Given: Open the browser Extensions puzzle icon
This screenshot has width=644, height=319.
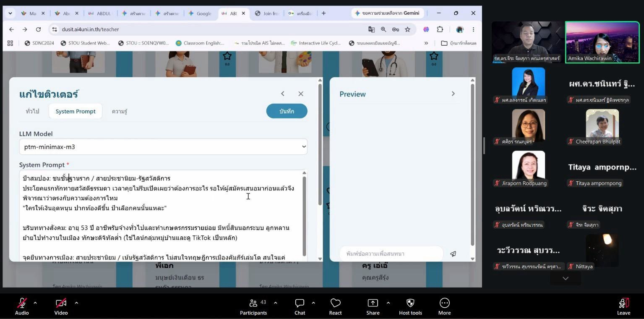Looking at the screenshot, I should [x=440, y=29].
